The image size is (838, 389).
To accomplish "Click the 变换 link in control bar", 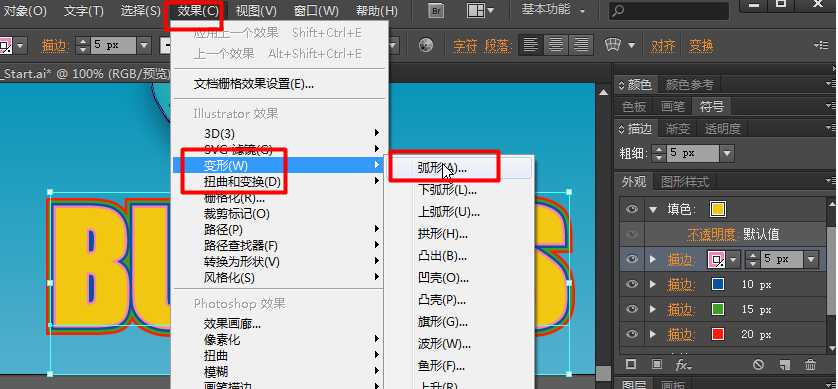I will click(x=701, y=46).
